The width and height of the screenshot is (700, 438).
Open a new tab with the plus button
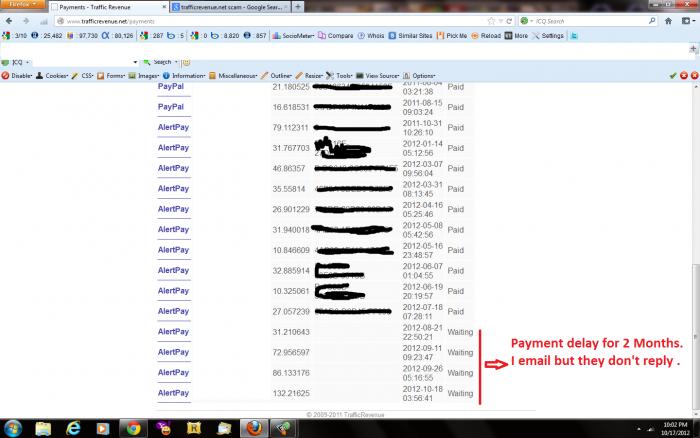point(298,7)
